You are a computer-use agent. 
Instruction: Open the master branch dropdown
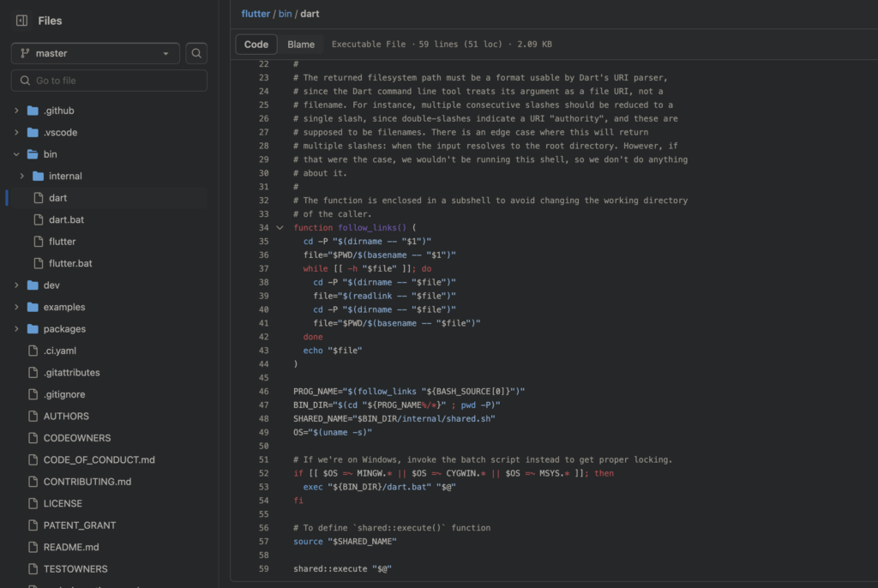point(95,53)
